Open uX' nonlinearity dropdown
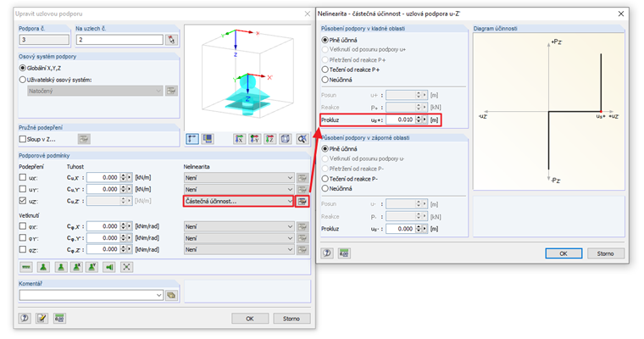Image resolution: width=644 pixels, height=339 pixels. click(x=239, y=177)
